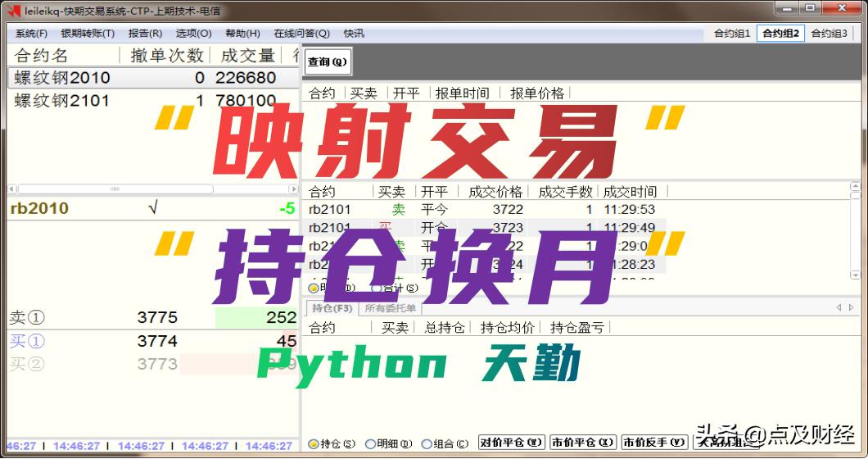Click the 卖① volume 252
The width and height of the screenshot is (868, 459).
tap(281, 317)
